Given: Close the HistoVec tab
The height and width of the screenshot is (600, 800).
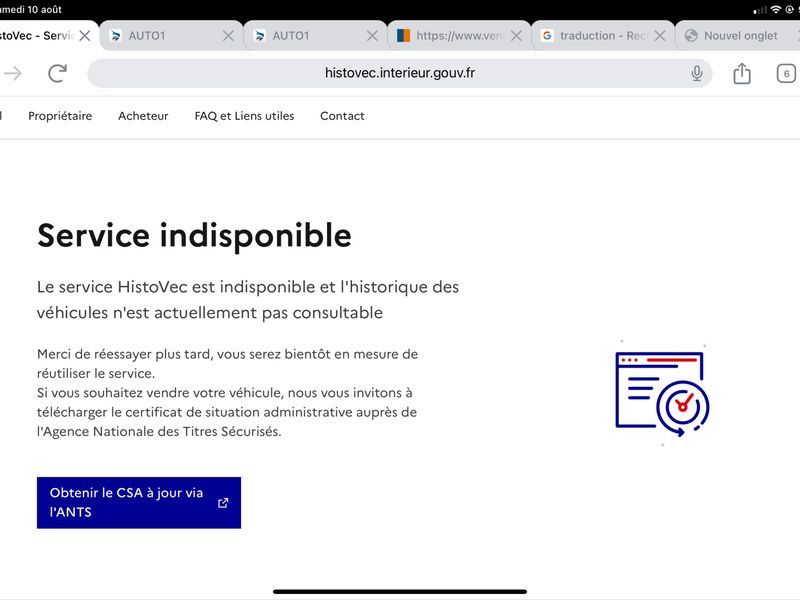Looking at the screenshot, I should click(85, 36).
